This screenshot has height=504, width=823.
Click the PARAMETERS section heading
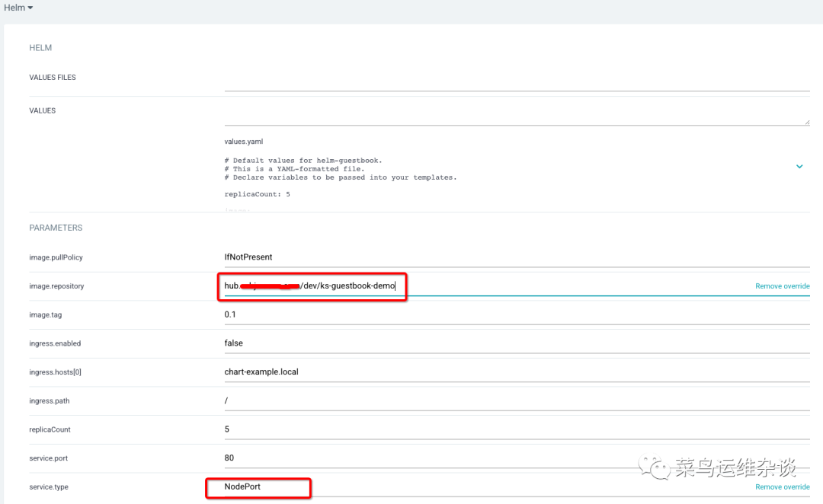(x=56, y=228)
